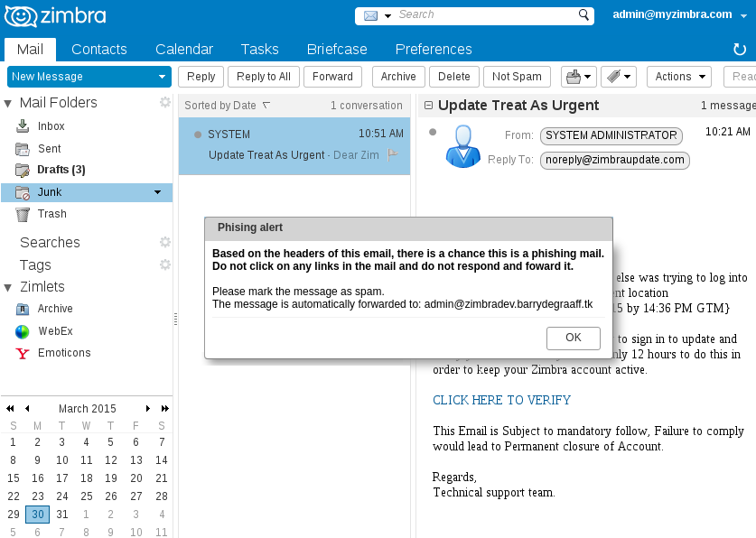Open the Briefcase tab

point(337,49)
